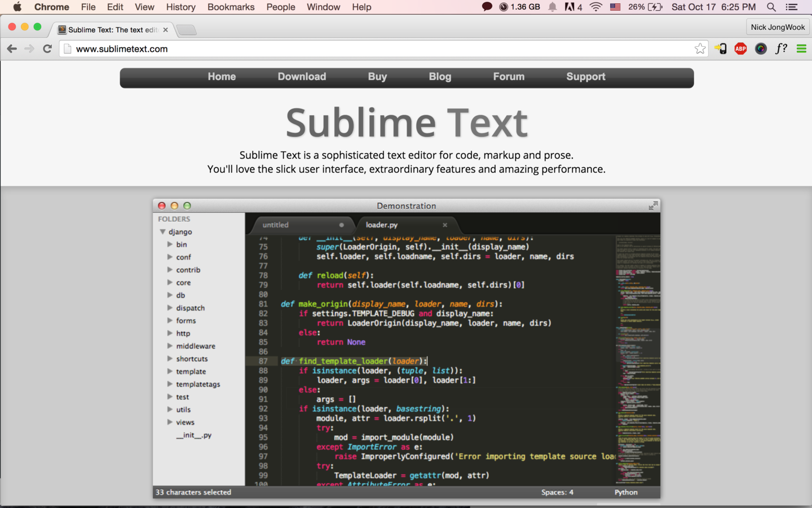Bookmark the page with the star icon
The image size is (812, 508).
(700, 49)
